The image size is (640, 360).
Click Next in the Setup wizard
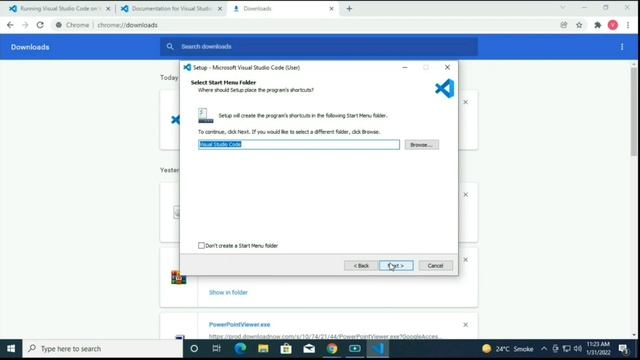(396, 266)
